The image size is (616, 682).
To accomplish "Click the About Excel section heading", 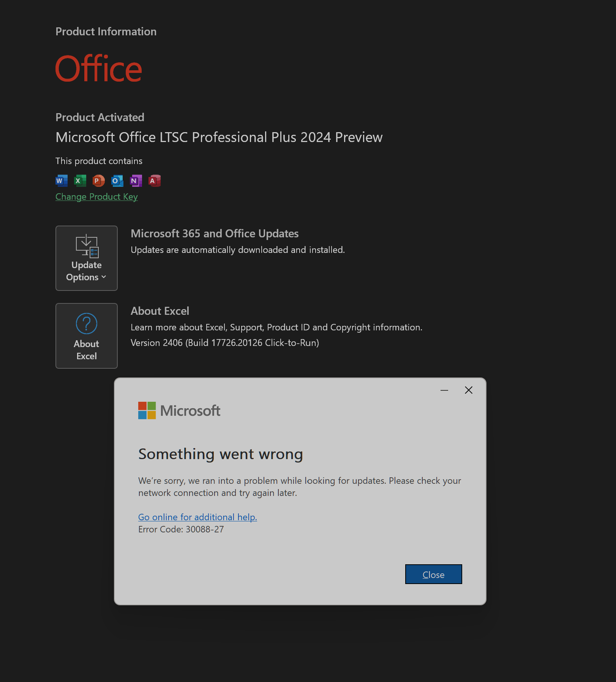I will point(160,311).
